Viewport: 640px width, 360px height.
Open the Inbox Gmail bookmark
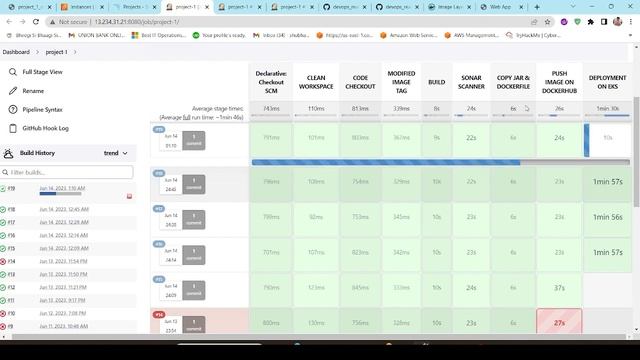pyautogui.click(x=281, y=36)
